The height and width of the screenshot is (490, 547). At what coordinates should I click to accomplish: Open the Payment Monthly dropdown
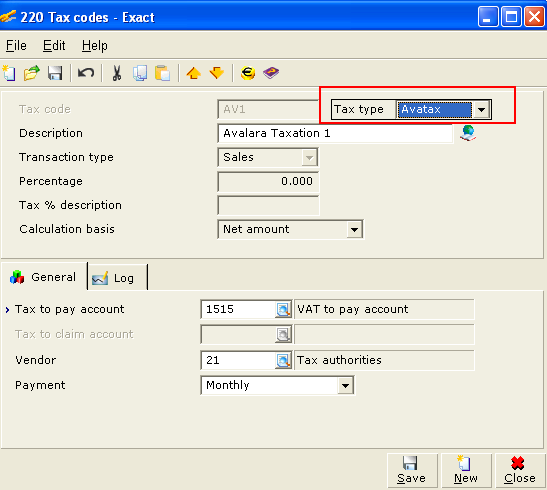coord(345,385)
